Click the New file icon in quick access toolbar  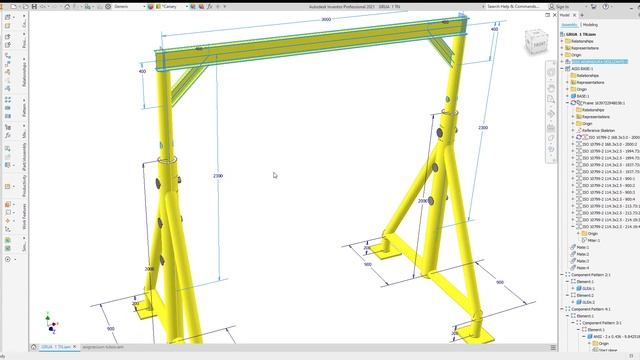click(13, 7)
